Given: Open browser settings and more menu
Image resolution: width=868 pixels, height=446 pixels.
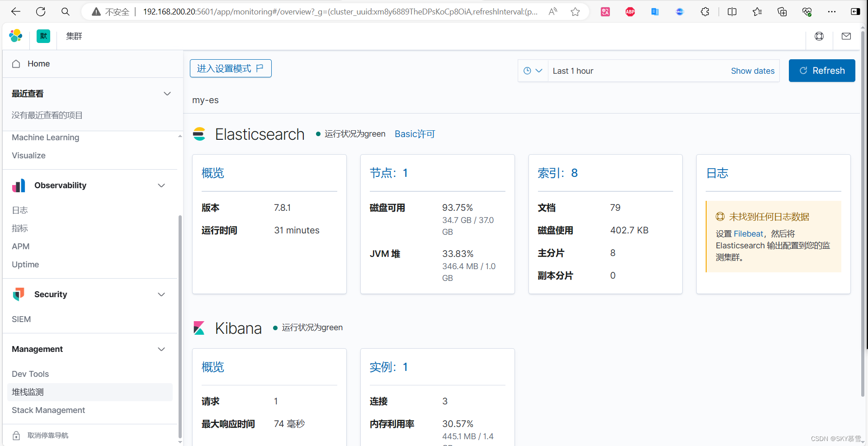Looking at the screenshot, I should [832, 12].
